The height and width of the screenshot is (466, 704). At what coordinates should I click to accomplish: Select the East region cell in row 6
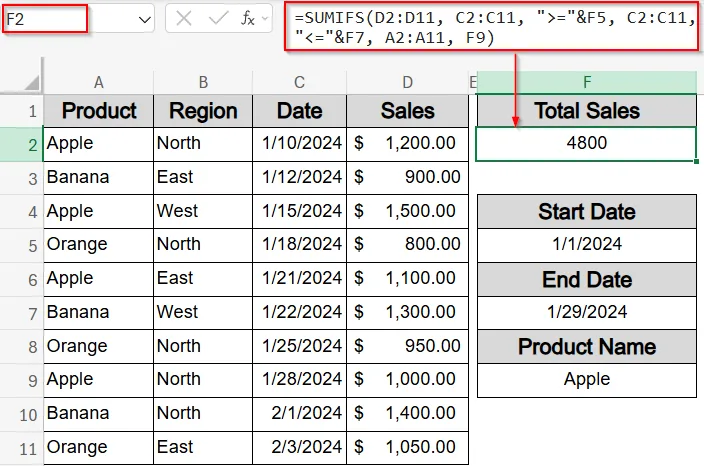point(203,279)
